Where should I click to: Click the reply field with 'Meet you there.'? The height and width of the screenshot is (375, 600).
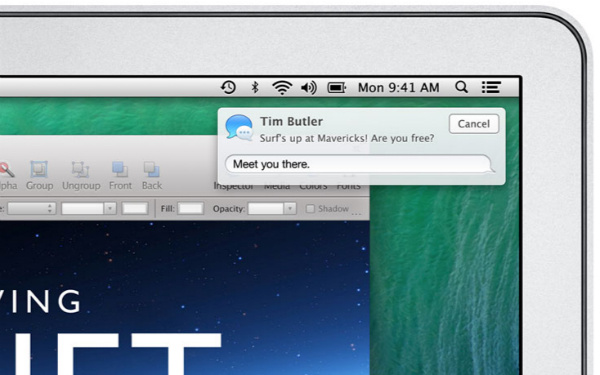coord(358,164)
